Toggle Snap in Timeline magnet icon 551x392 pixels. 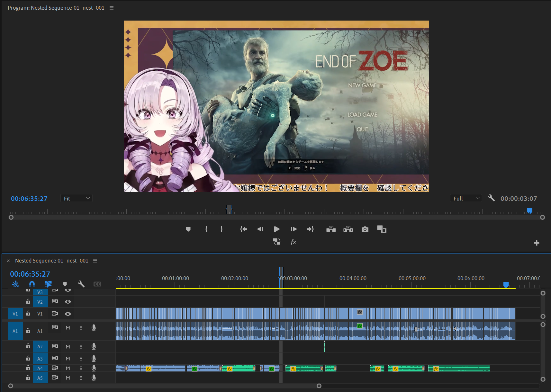tap(32, 284)
